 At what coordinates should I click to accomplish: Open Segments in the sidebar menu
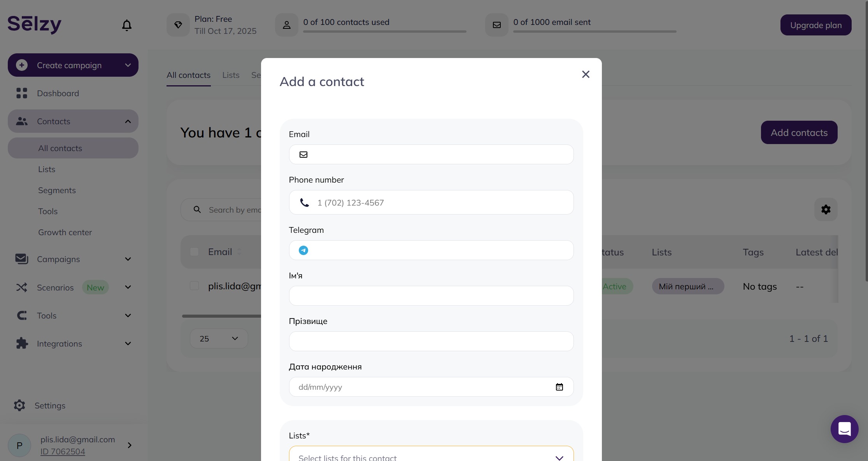[x=57, y=190]
